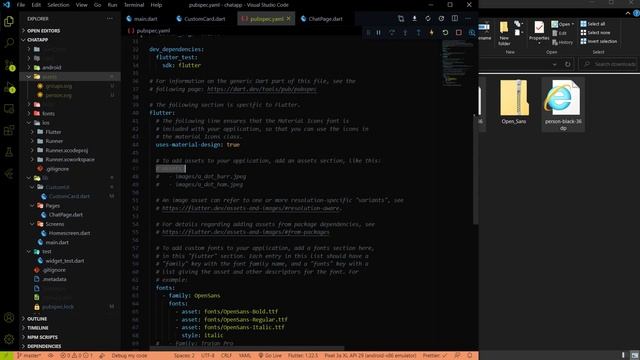Open the dart.dev pubspec link in editor
Screen dimensions: 640x360
tap(262, 89)
